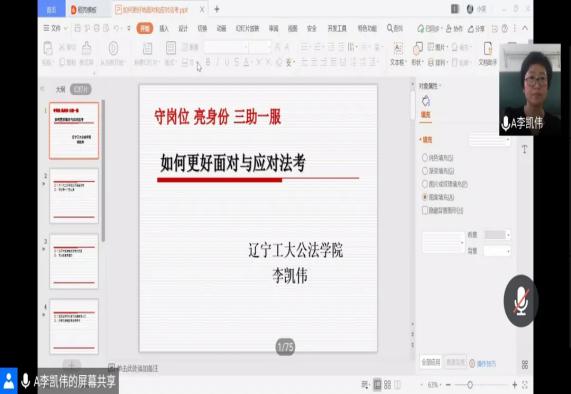Image resolution: width=571 pixels, height=394 pixels.
Task: Open the 文本框 text box tool
Action: click(398, 54)
